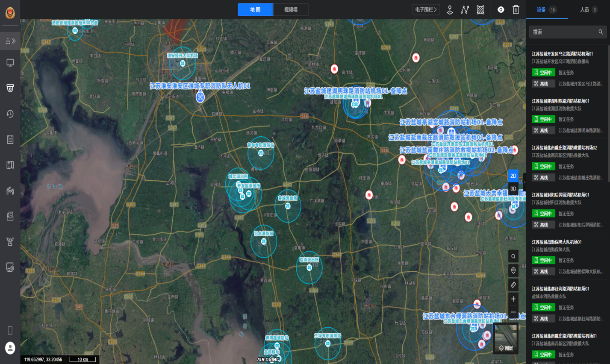Expand the 电子围栏 dropdown
The image size is (610, 364).
point(426,10)
